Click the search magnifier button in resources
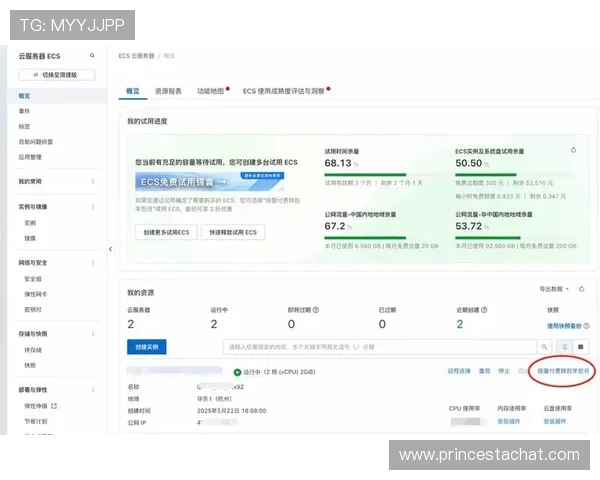600x480 pixels. click(x=544, y=347)
